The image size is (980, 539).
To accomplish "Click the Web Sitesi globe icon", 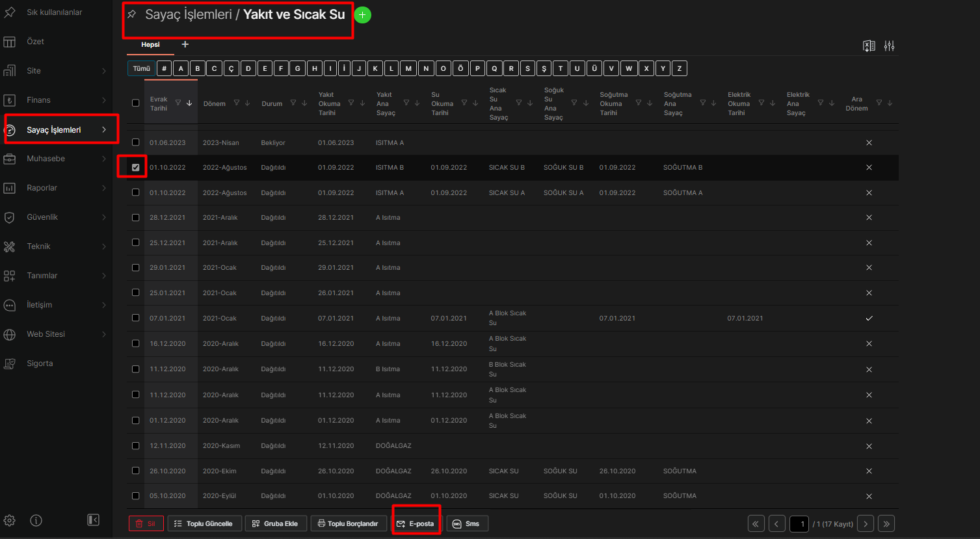I will point(10,334).
